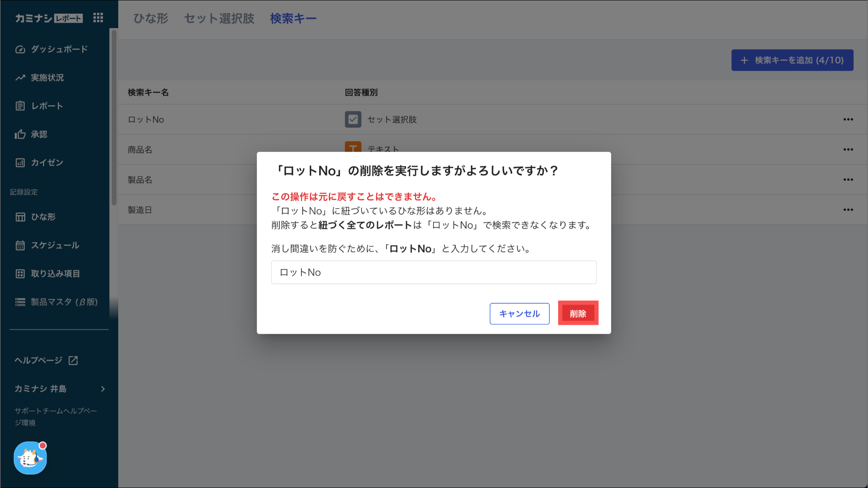This screenshot has height=488, width=868.
Task: Open カイゼン chart item in sidebar
Action: [47, 162]
